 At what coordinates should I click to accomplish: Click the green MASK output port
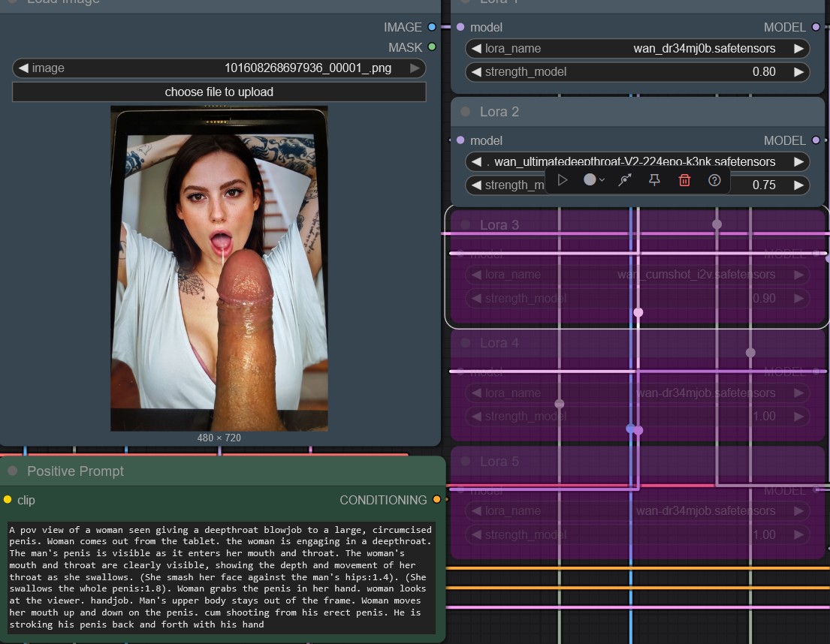[431, 47]
